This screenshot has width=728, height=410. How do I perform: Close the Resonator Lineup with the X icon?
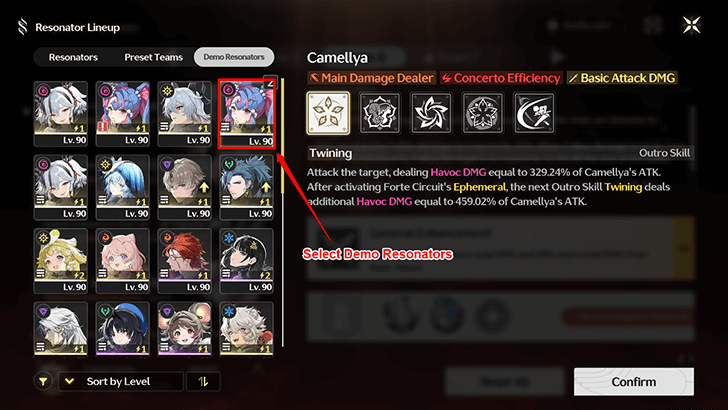tap(691, 25)
